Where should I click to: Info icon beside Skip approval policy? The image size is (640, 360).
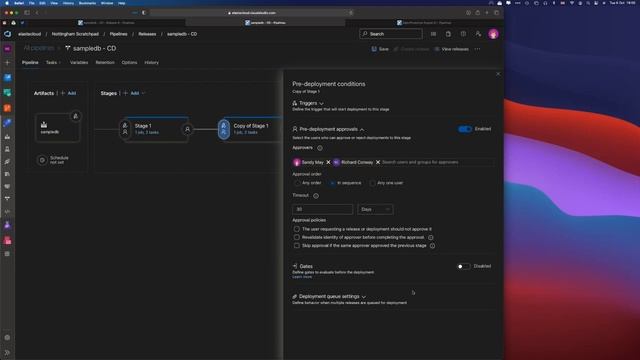[x=432, y=246]
